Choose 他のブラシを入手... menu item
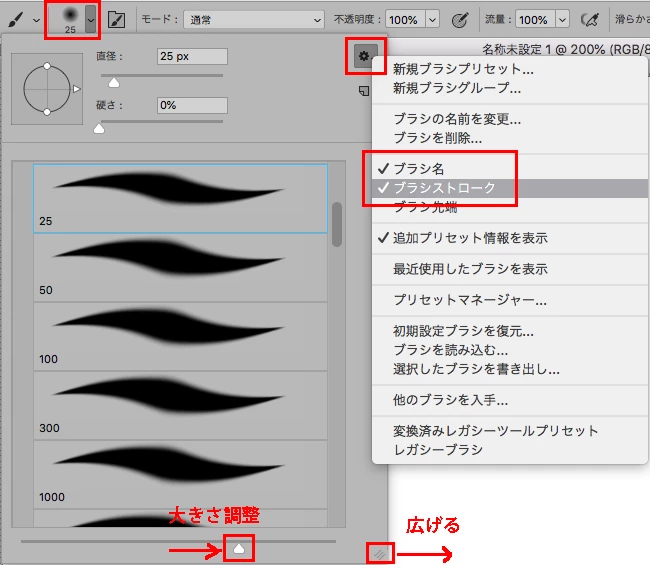The height and width of the screenshot is (565, 650). tap(510, 400)
